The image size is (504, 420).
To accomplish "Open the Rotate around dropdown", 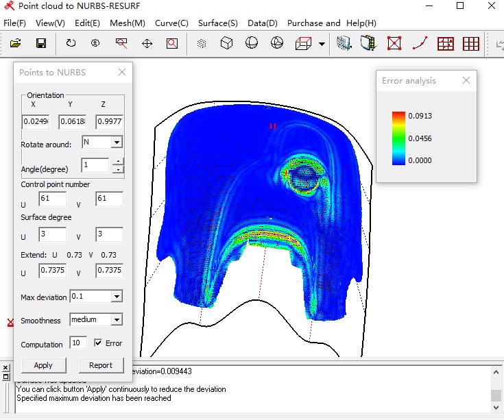I will (x=117, y=143).
